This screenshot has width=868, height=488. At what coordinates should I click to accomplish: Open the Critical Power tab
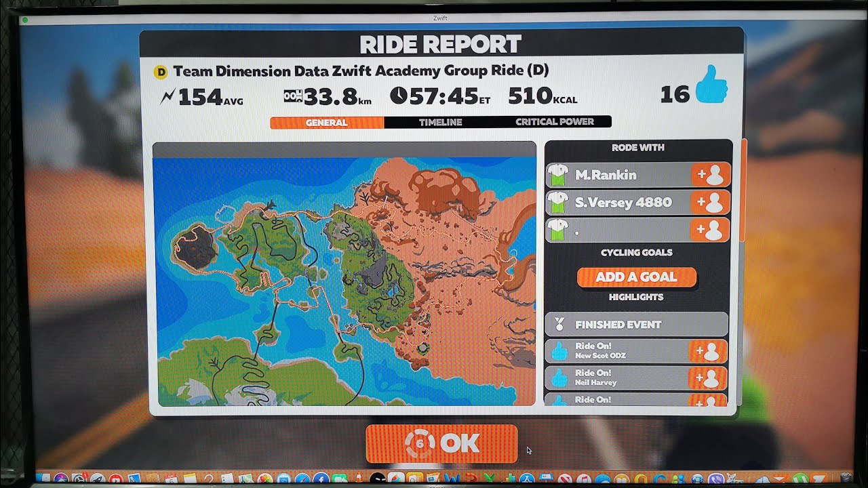(554, 122)
